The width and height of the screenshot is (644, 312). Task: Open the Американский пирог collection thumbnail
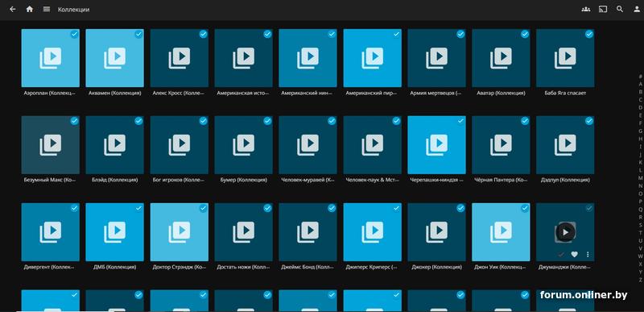(x=372, y=58)
